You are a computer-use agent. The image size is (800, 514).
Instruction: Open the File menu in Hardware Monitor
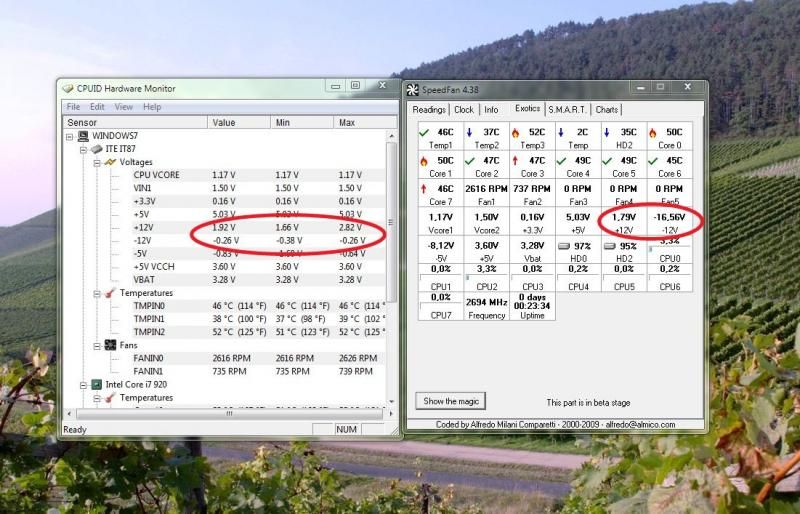pos(73,107)
